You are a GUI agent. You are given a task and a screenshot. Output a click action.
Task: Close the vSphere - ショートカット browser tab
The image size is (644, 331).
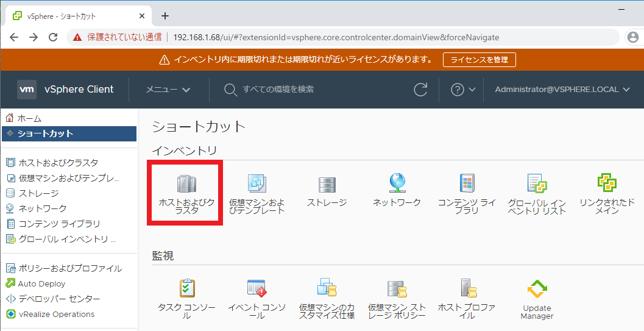point(142,16)
